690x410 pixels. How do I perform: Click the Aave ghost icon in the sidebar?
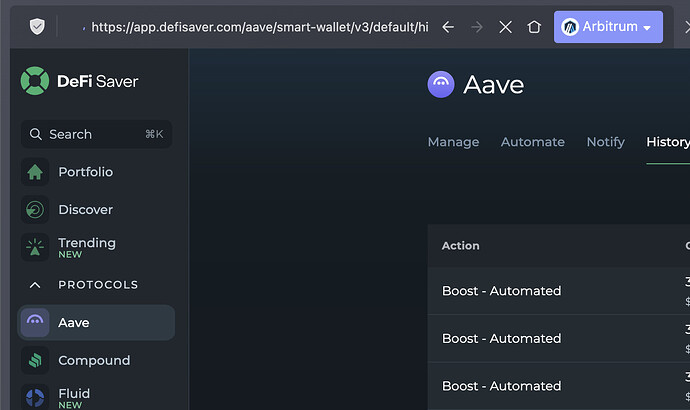pos(35,323)
